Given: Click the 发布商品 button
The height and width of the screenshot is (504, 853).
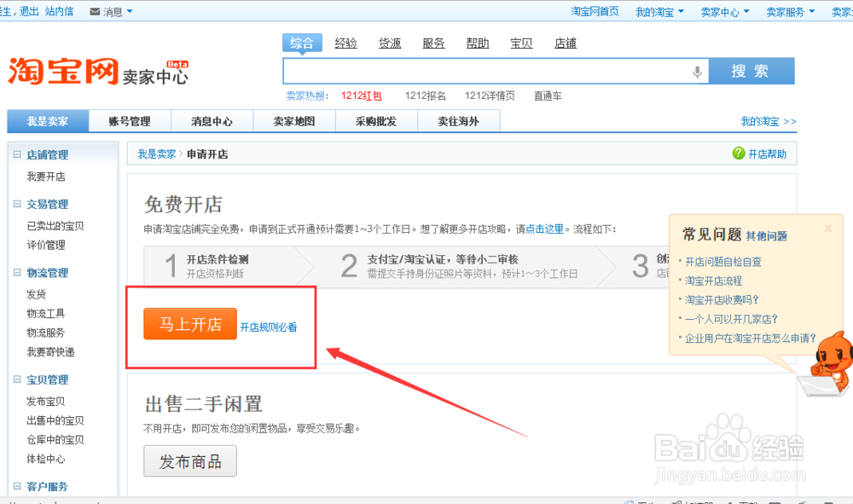Looking at the screenshot, I should 190,461.
